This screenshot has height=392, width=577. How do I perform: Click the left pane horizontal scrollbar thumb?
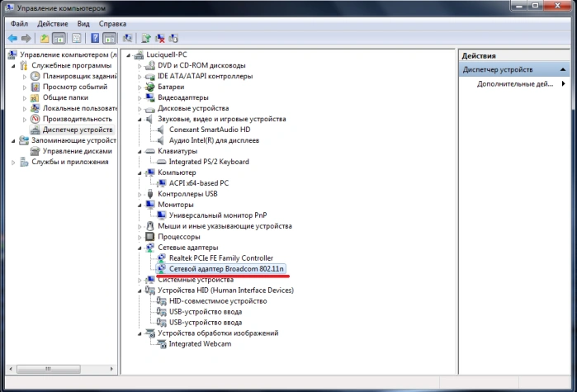coord(49,369)
